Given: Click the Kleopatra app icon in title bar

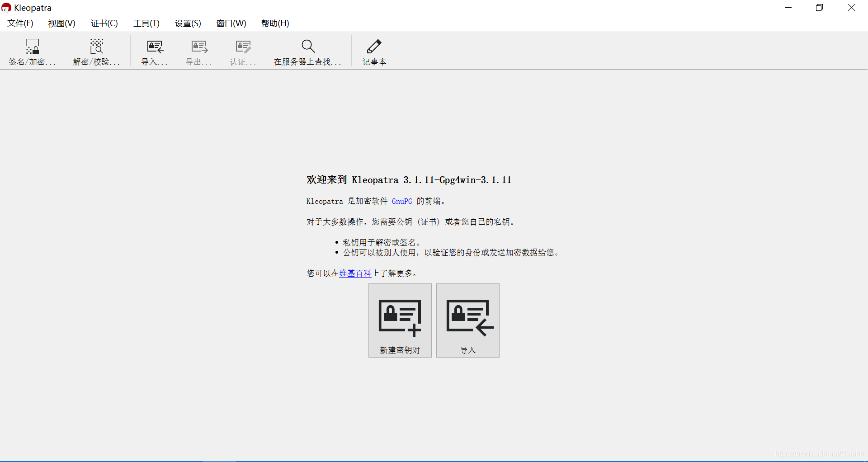Looking at the screenshot, I should pos(6,8).
